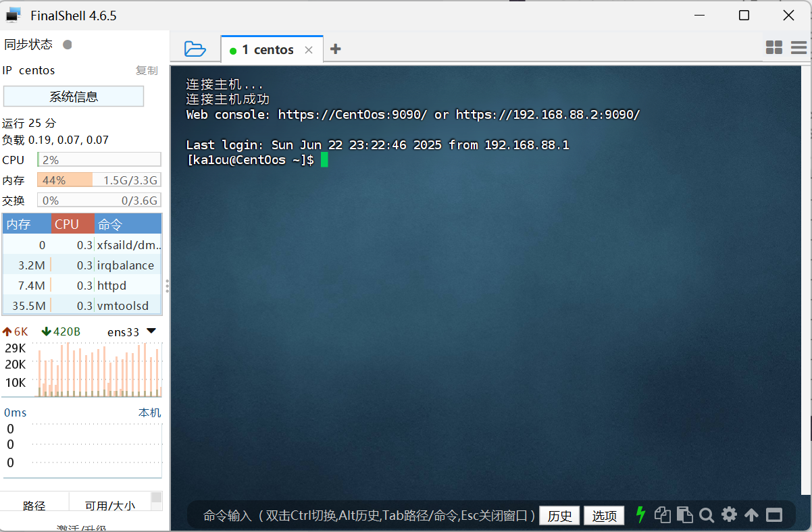The width and height of the screenshot is (812, 532).
Task: Select the xfsaild/dm.. process row
Action: coord(82,245)
